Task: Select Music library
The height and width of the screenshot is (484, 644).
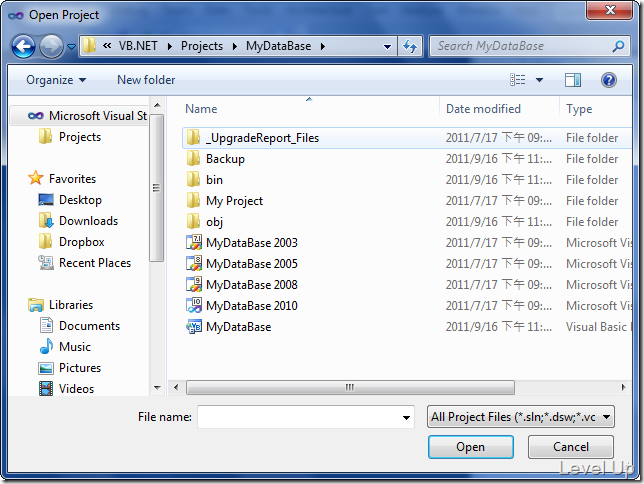Action: [64, 347]
